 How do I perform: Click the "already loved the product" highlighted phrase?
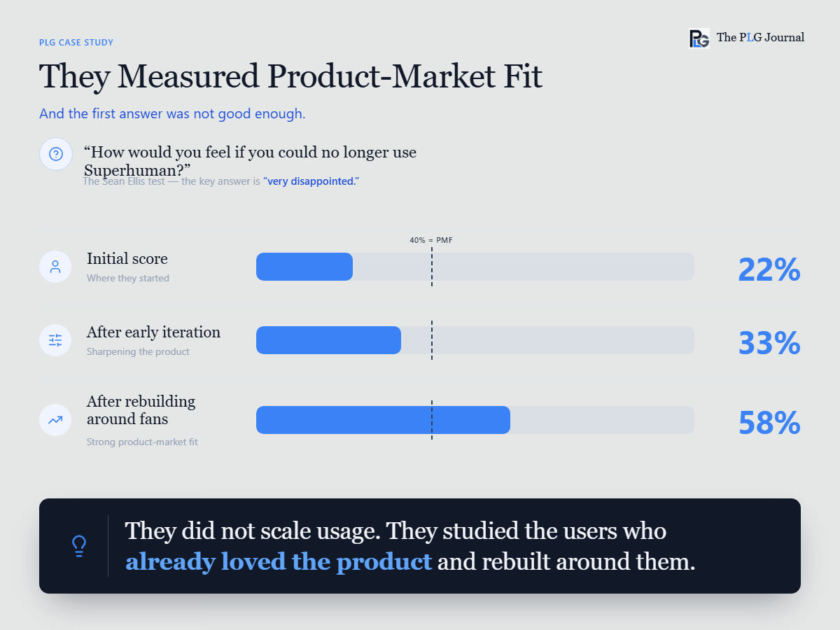click(x=279, y=561)
